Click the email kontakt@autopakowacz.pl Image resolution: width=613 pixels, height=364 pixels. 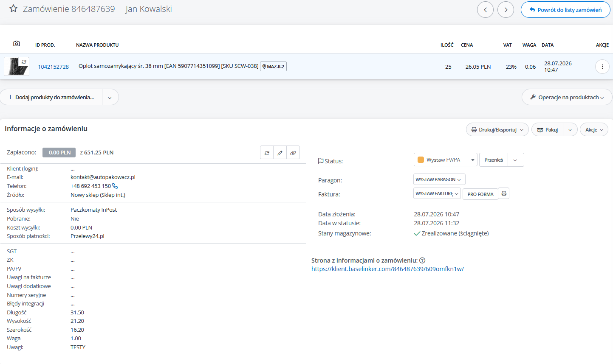103,177
